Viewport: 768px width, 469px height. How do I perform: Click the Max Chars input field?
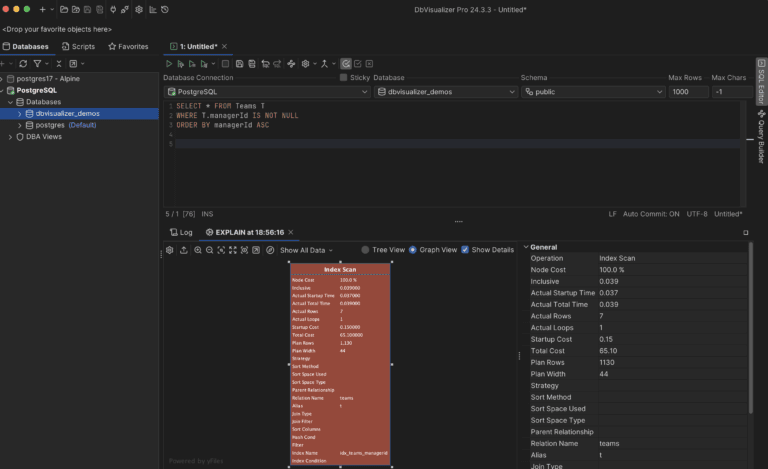732,92
